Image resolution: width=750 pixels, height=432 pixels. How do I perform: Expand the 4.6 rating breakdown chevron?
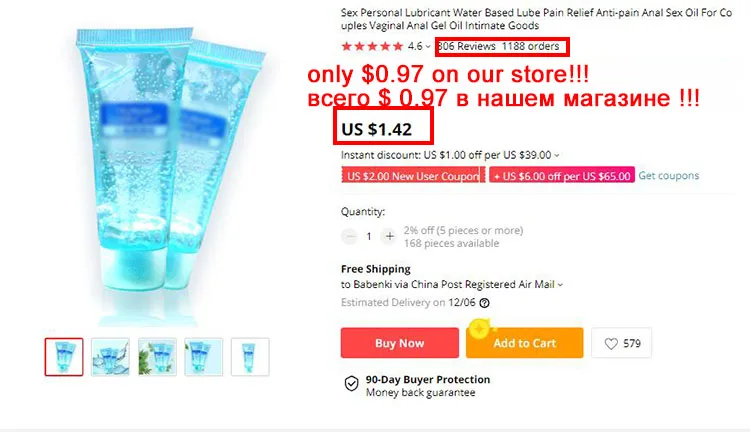(x=428, y=47)
